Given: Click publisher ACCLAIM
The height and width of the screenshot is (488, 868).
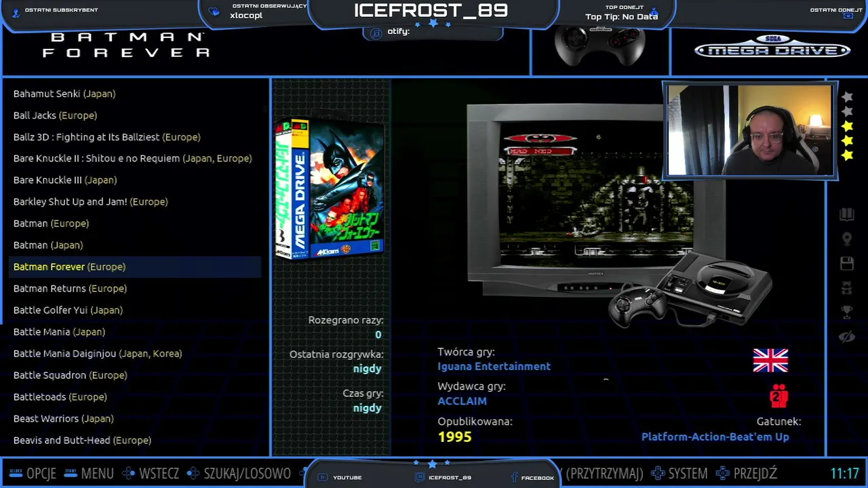Looking at the screenshot, I should click(x=462, y=401).
